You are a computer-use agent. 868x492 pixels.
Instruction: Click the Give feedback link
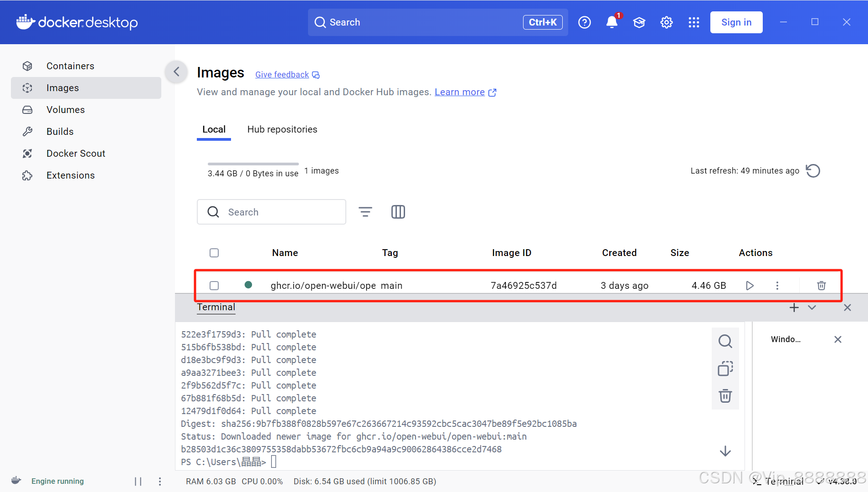pyautogui.click(x=287, y=75)
